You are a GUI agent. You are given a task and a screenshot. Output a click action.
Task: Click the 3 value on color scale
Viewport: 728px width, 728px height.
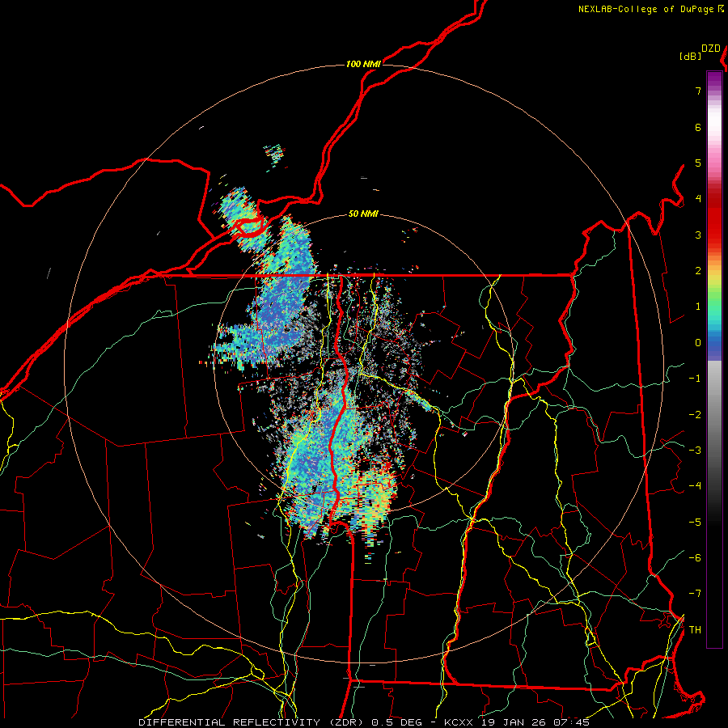(698, 235)
